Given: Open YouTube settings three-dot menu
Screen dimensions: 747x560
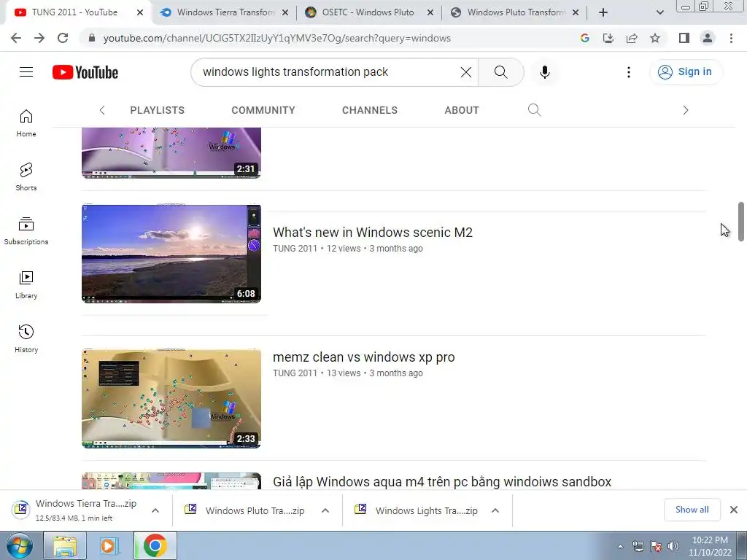Looking at the screenshot, I should coord(629,72).
